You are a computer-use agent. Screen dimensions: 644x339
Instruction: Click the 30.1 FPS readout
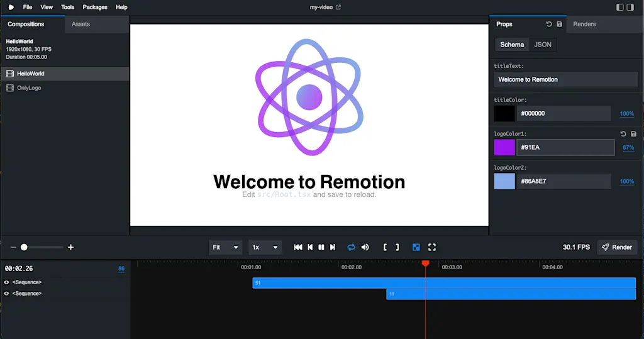coord(576,247)
